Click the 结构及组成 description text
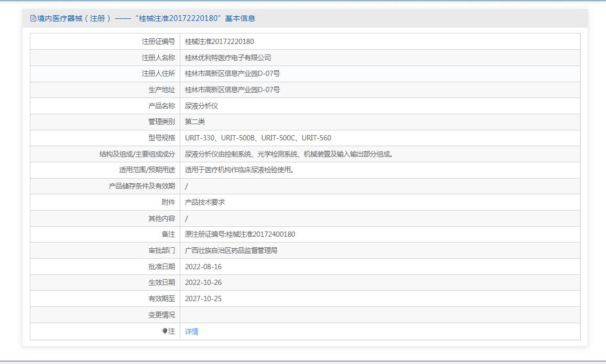This screenshot has width=606, height=364. [x=289, y=154]
